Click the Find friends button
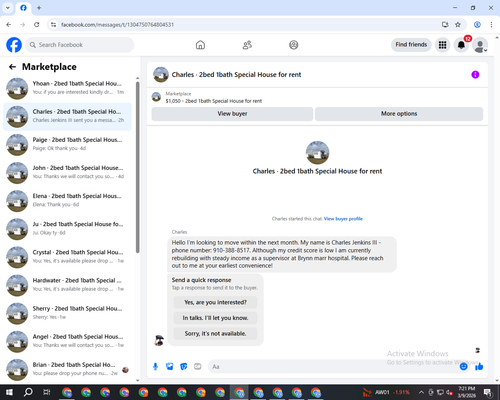Image resolution: width=500 pixels, height=400 pixels. (x=411, y=45)
